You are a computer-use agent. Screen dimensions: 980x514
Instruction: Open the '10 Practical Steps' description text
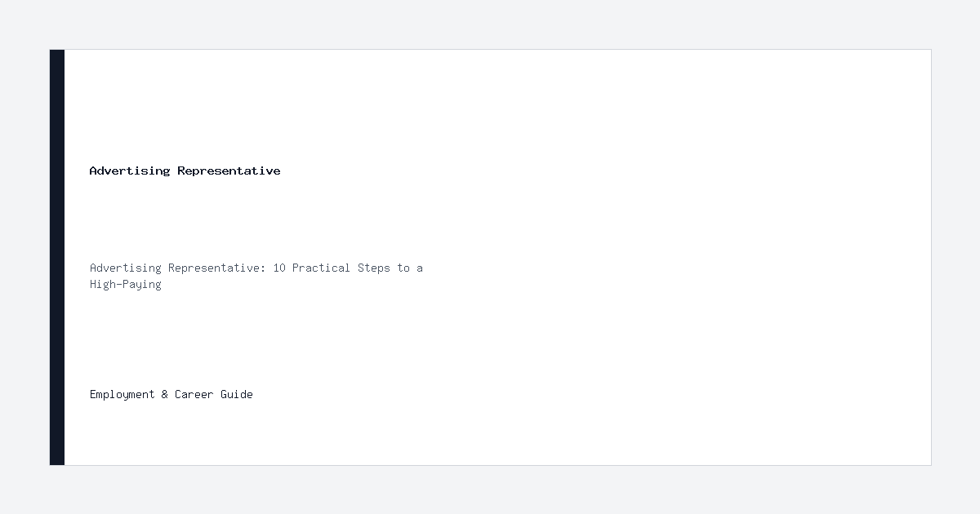(256, 276)
